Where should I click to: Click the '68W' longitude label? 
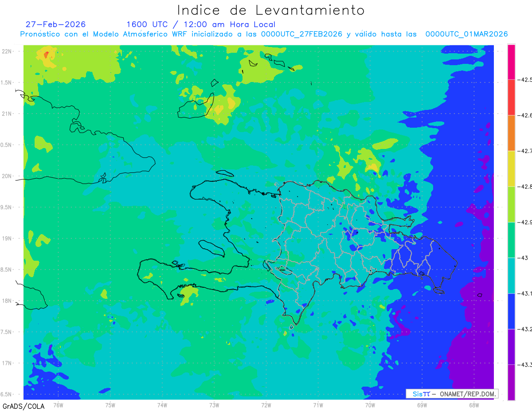474,405
